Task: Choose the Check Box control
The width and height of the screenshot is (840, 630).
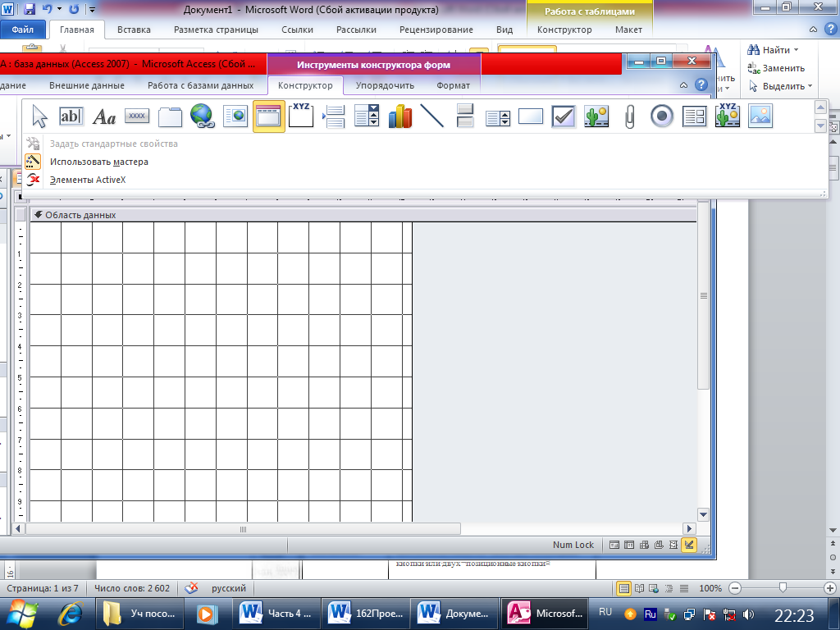Action: tap(564, 116)
